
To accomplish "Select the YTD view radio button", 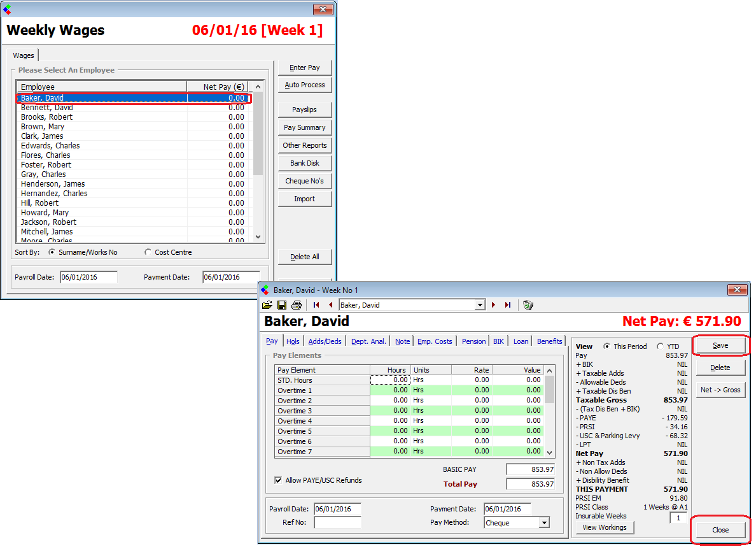I will 660,346.
